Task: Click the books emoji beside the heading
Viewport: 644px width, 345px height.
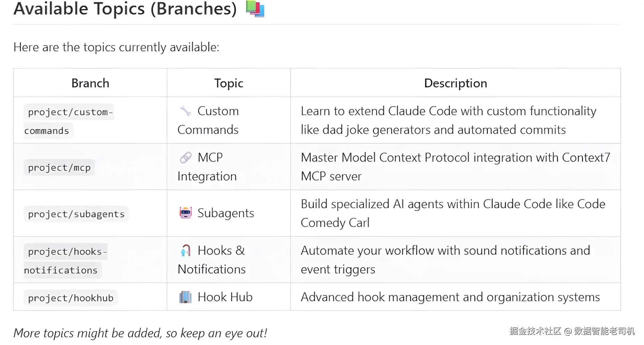Action: [255, 9]
